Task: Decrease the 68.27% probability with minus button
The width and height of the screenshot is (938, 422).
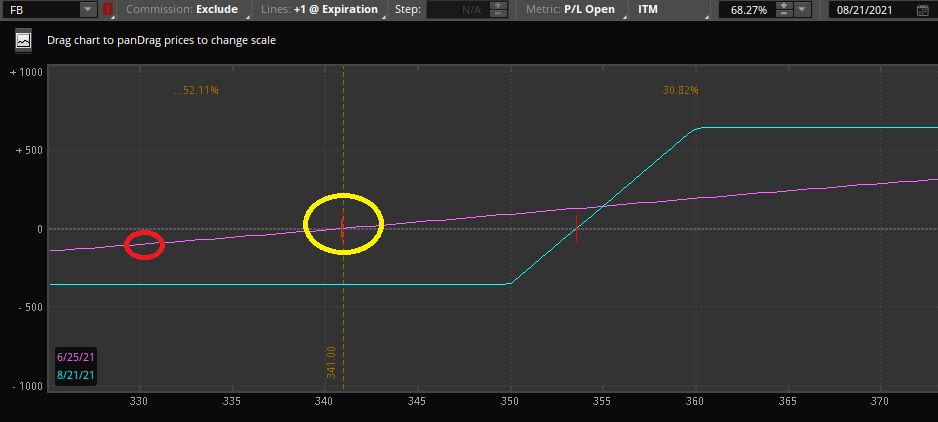Action: 785,13
